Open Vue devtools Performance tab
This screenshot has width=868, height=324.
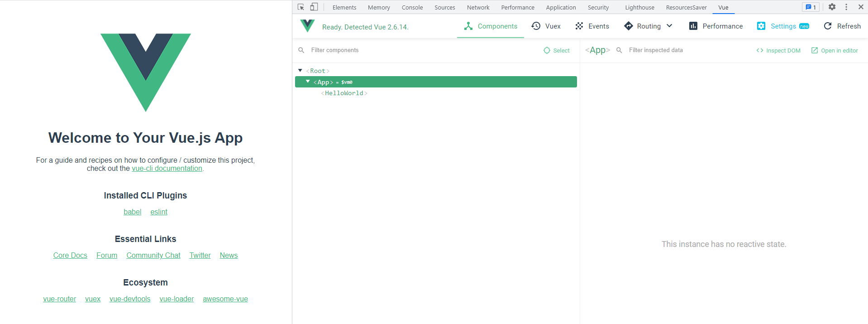(715, 26)
